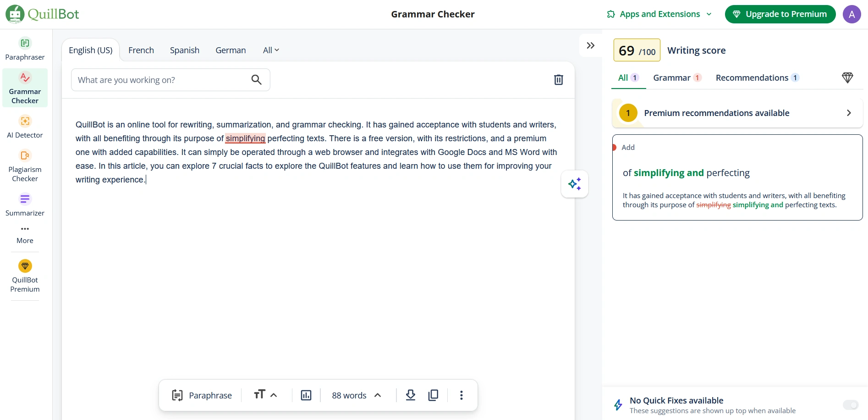Click the Upgrade to Premium button

[780, 14]
